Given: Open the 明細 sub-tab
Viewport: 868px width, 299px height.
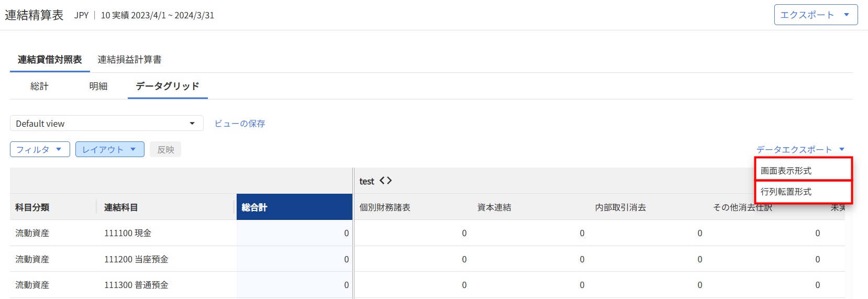Looking at the screenshot, I should point(98,86).
